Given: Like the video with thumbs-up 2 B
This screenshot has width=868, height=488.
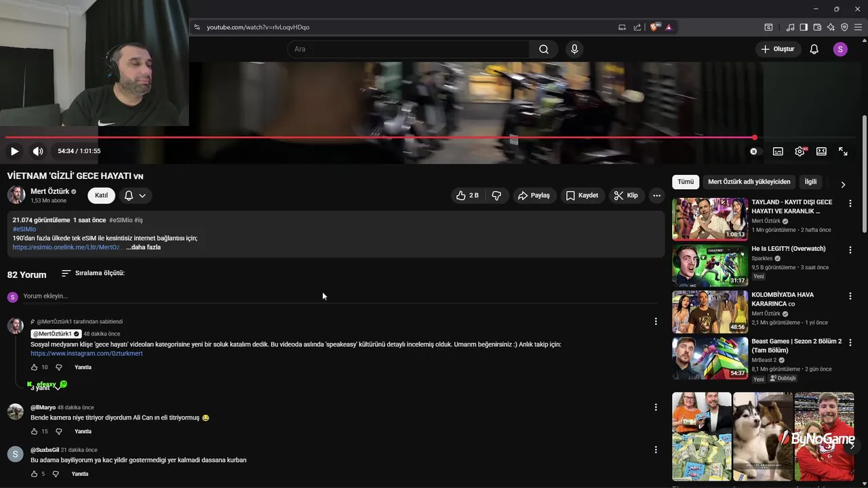Looking at the screenshot, I should point(468,195).
